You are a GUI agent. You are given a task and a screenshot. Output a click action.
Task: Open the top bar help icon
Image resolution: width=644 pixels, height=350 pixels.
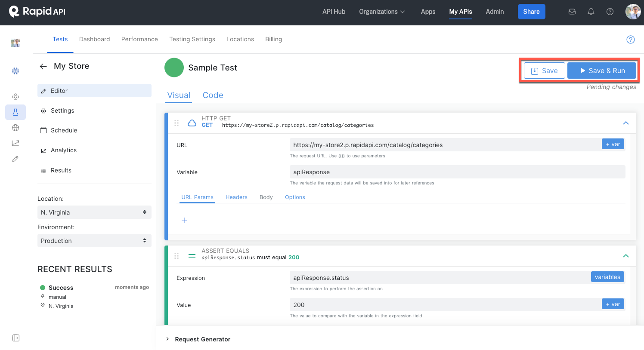pos(610,12)
